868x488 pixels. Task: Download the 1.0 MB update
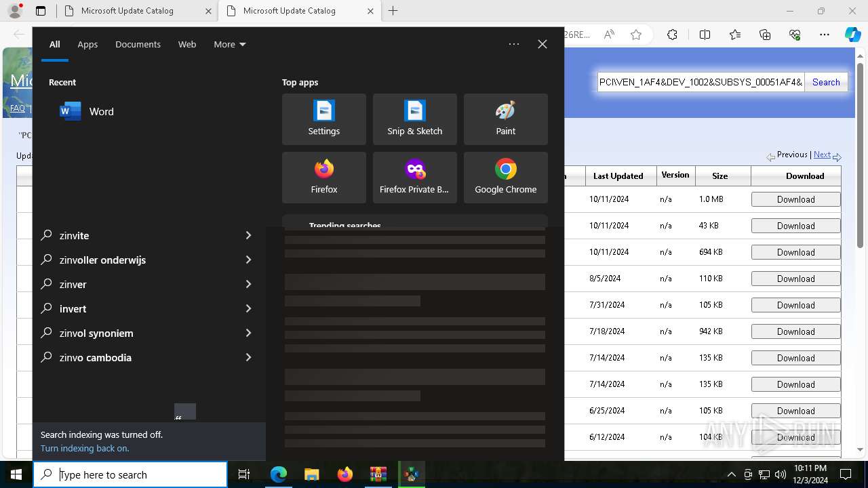click(x=795, y=199)
